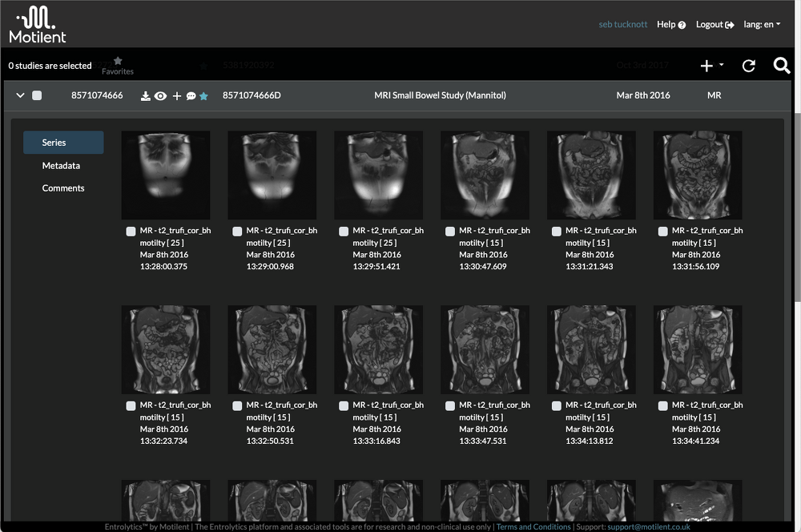Open the Help link
The width and height of the screenshot is (801, 532).
pos(671,24)
